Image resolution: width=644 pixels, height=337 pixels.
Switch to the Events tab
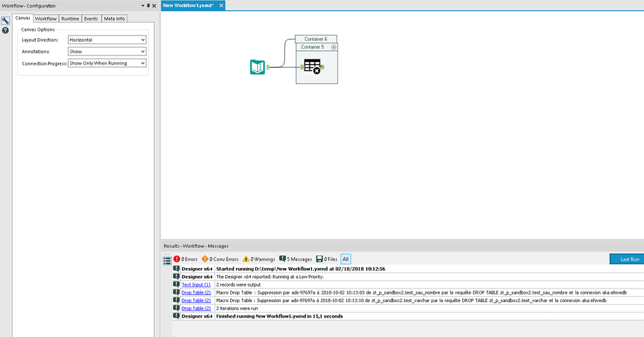tap(91, 19)
